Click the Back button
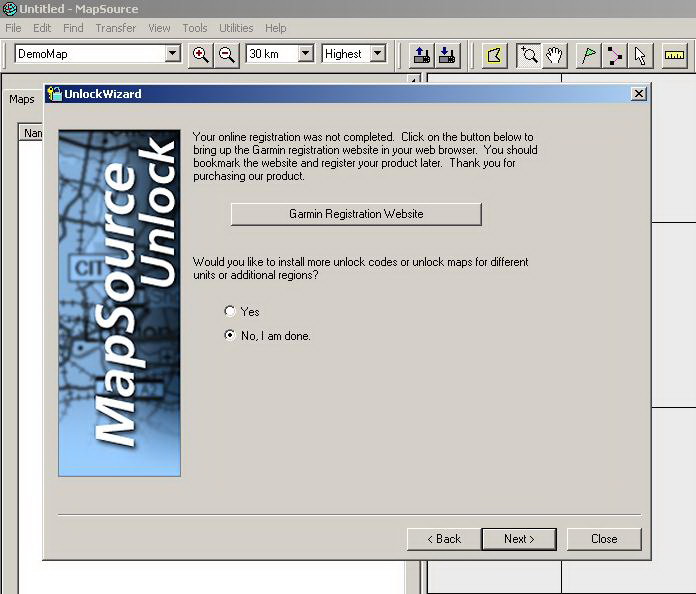 click(x=444, y=539)
